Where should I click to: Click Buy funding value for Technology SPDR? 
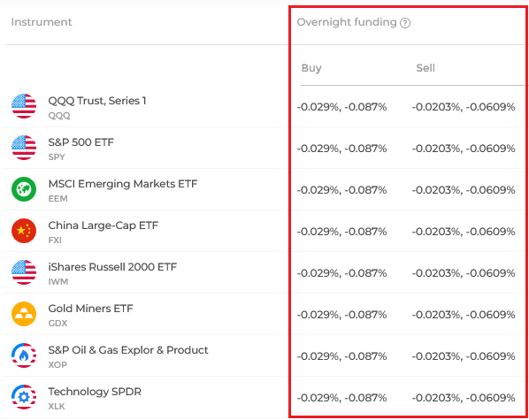click(341, 397)
